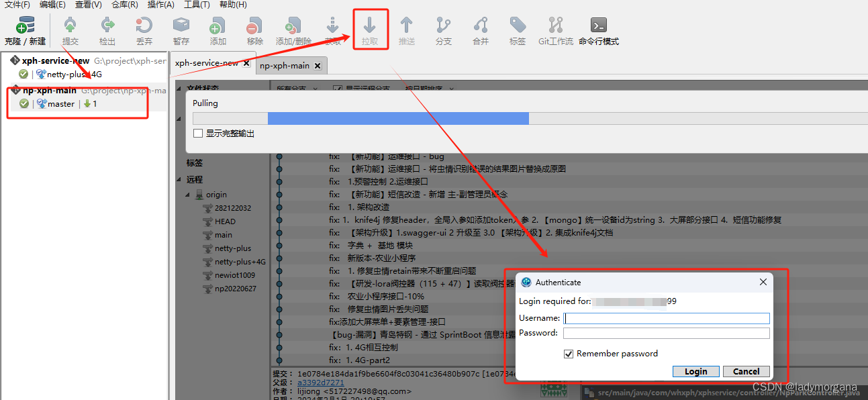
Task: Click the pull-count down arrow next to master
Action: pyautogui.click(x=87, y=104)
